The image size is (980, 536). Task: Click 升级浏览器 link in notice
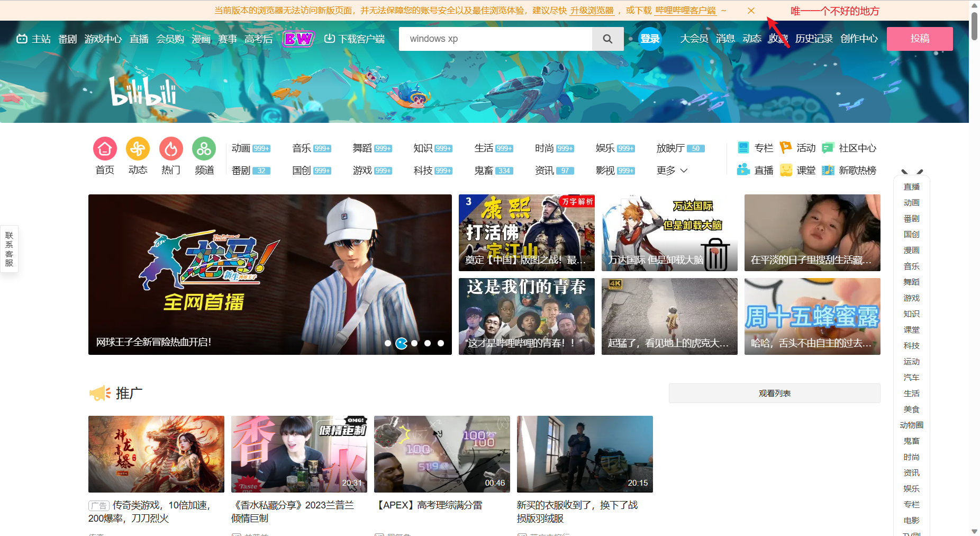pos(592,11)
